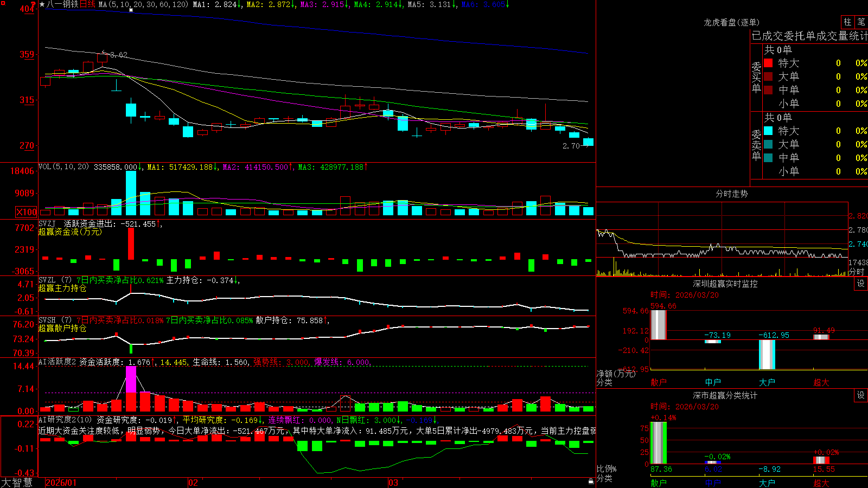Click the 03 month marker on timeline
868x488 pixels.
(393, 483)
